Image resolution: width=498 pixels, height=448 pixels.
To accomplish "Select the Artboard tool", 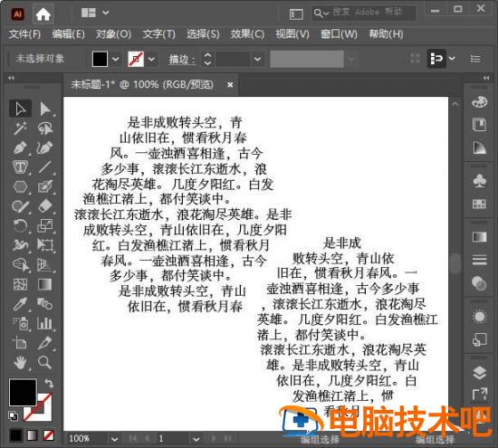I will click(x=20, y=343).
